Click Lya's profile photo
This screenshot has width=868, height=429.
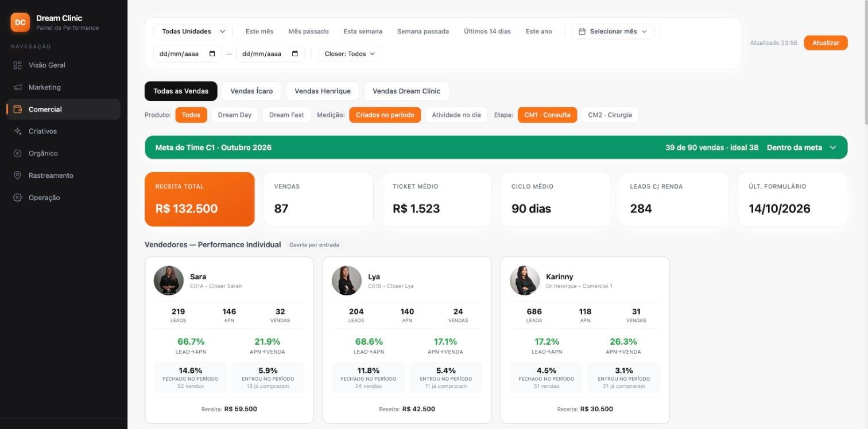(347, 280)
